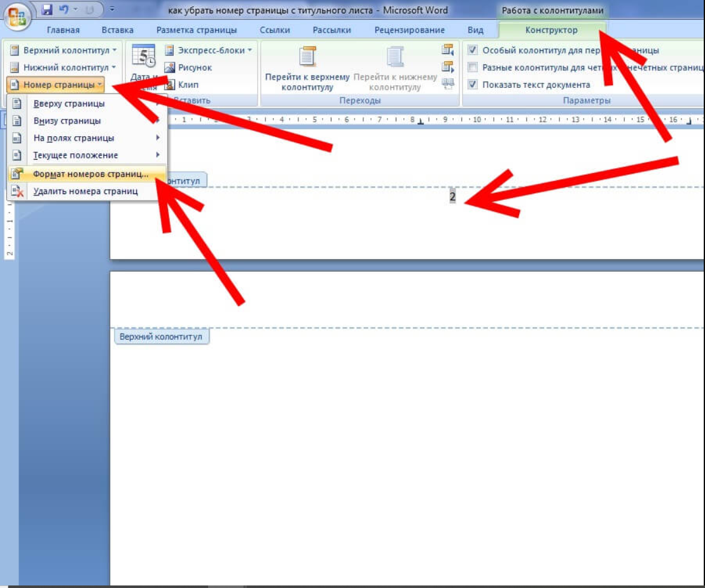Collapse the Номер страницы dropdown button

[x=56, y=85]
